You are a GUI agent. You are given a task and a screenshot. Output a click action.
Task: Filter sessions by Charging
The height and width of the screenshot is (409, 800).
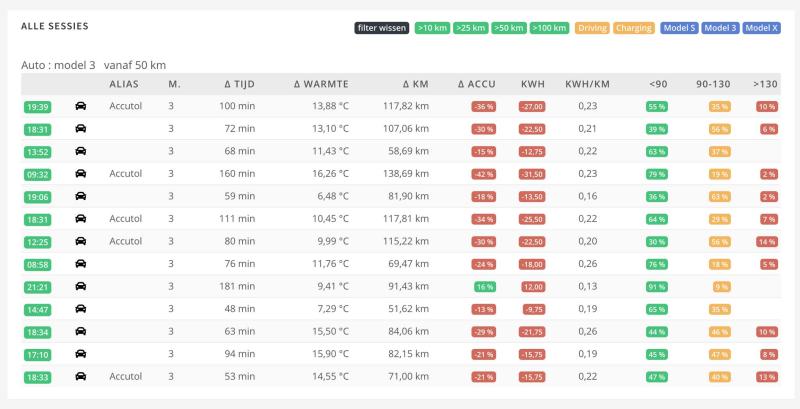[x=635, y=28]
